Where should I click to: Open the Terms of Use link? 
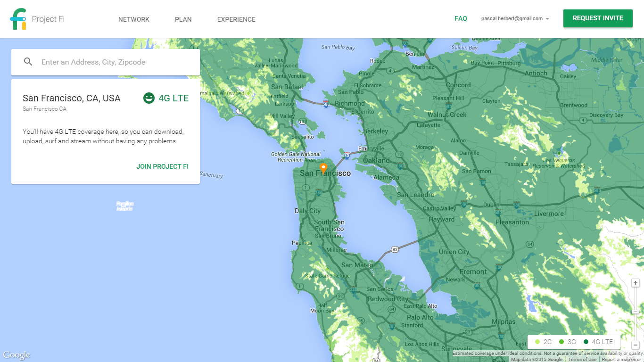pos(582,359)
